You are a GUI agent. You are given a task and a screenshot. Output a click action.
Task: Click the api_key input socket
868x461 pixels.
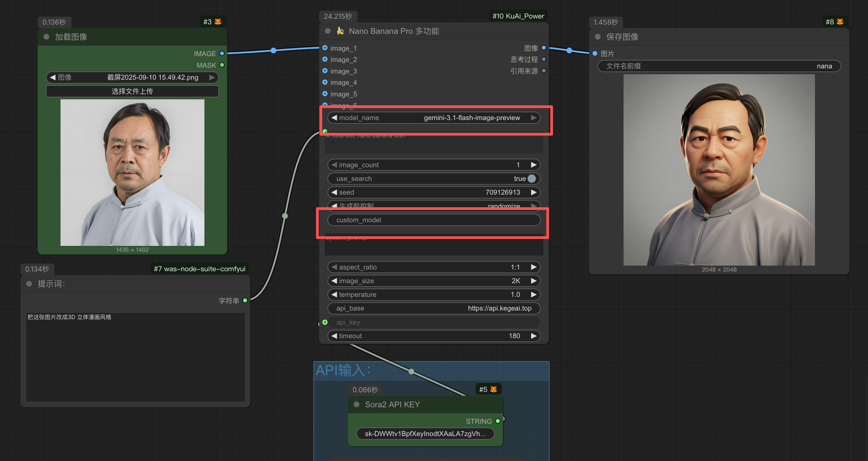click(x=325, y=322)
